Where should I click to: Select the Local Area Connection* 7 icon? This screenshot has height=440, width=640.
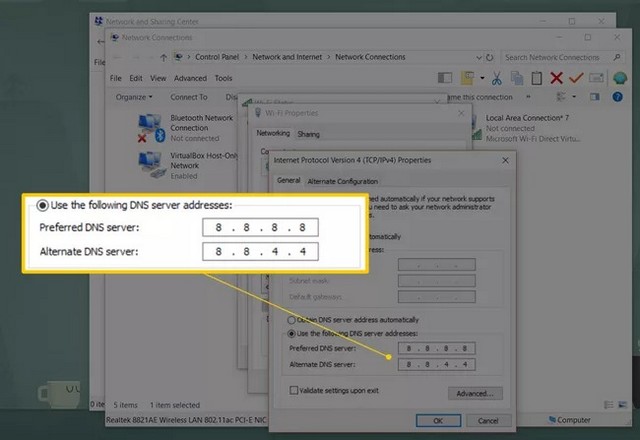[469, 124]
